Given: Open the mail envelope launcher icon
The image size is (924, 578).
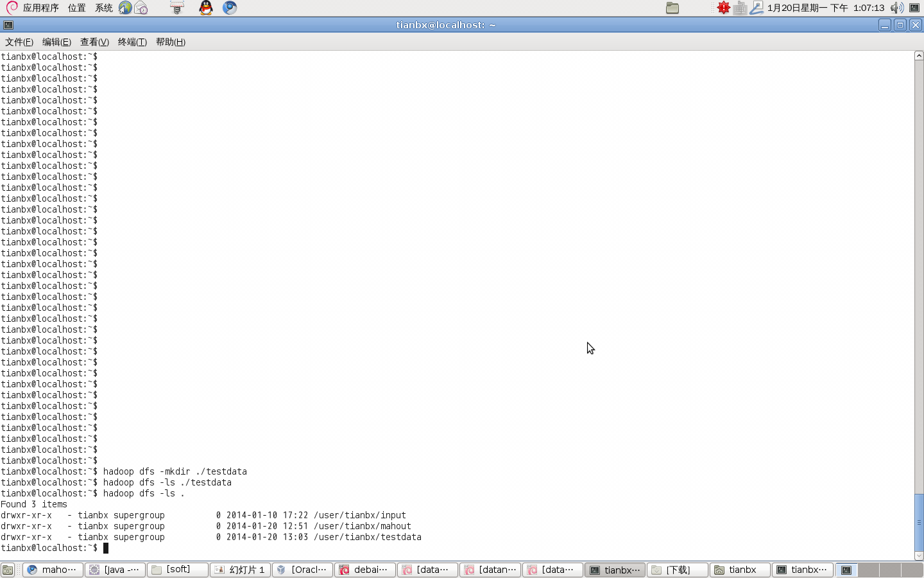Looking at the screenshot, I should 141,8.
